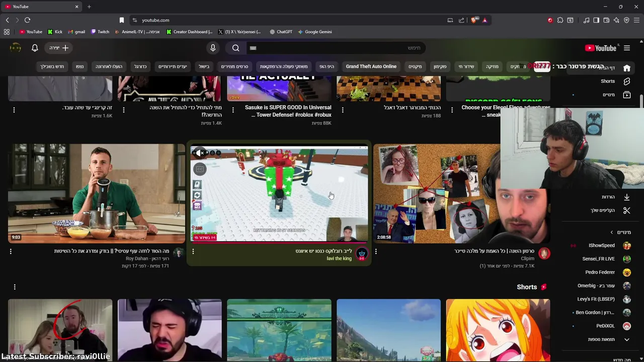The height and width of the screenshot is (362, 644).
Task: Open the YouTube hamburger guide menu
Action: [627, 48]
